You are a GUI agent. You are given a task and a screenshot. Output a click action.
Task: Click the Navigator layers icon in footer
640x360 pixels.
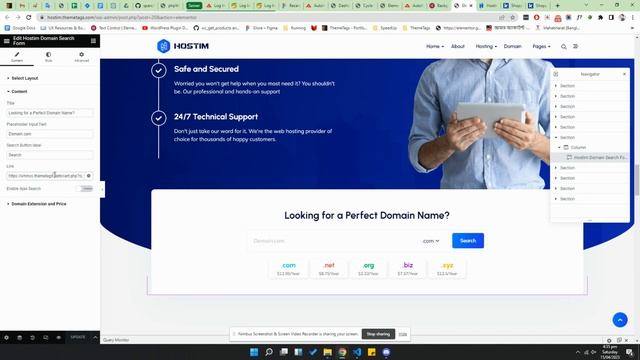(19, 338)
